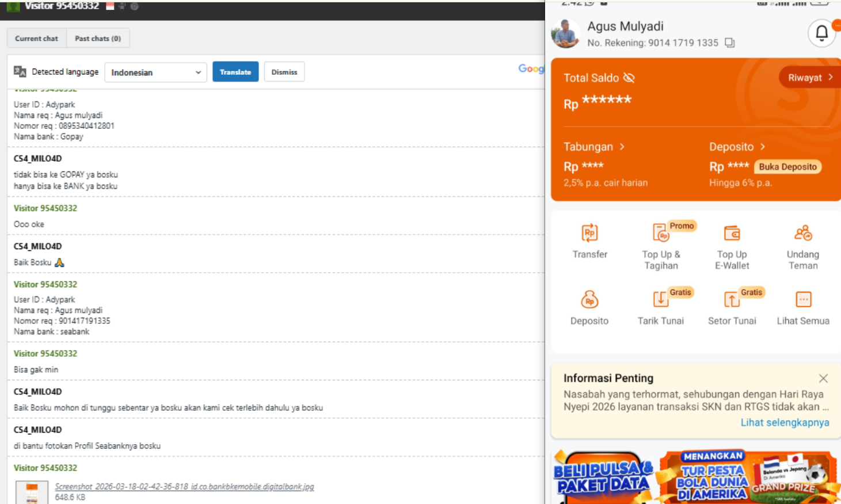This screenshot has width=841, height=504.
Task: Open Lihat selengkapnya link
Action: pyautogui.click(x=785, y=422)
